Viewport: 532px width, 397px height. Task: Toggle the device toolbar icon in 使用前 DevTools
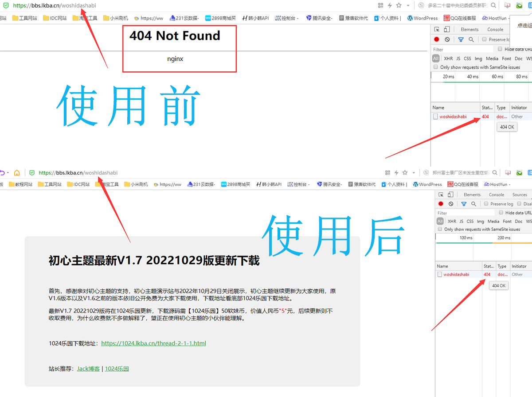pos(446,29)
